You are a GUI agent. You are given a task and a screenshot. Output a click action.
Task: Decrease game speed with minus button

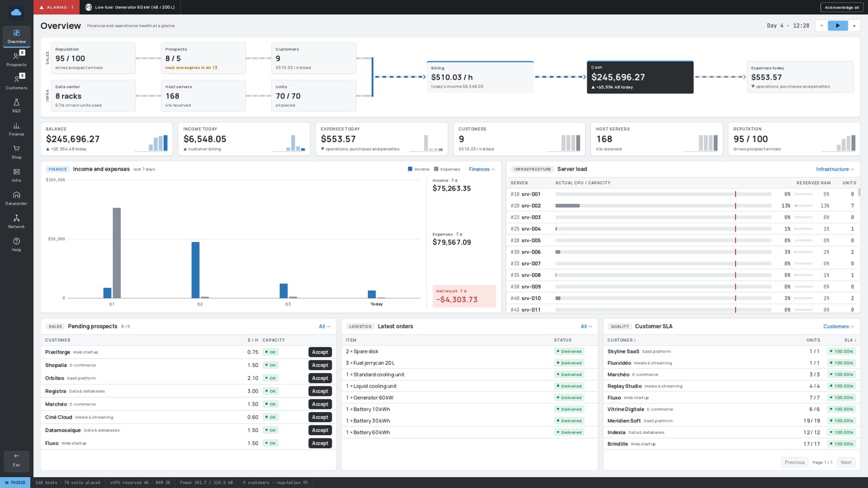pyautogui.click(x=821, y=25)
